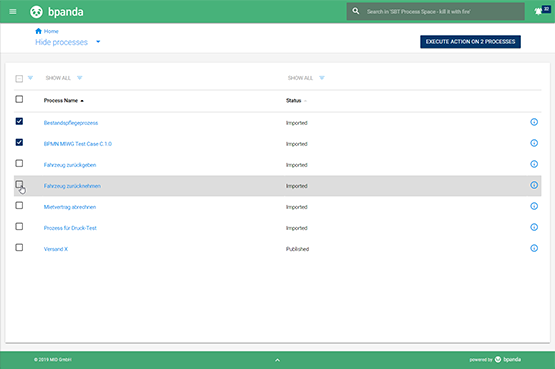The width and height of the screenshot is (555, 369).
Task: Open the Fahrzeug zurückgeben process link
Action: click(70, 165)
